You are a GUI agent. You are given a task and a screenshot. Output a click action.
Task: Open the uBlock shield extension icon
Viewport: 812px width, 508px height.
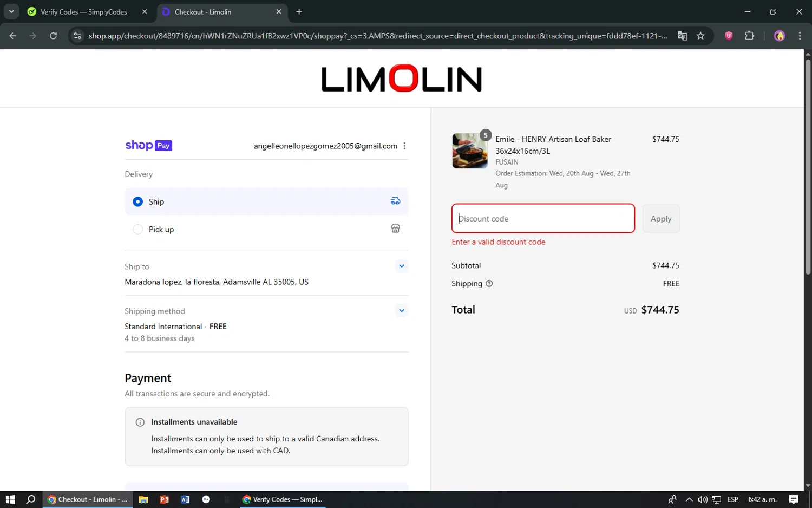(729, 36)
